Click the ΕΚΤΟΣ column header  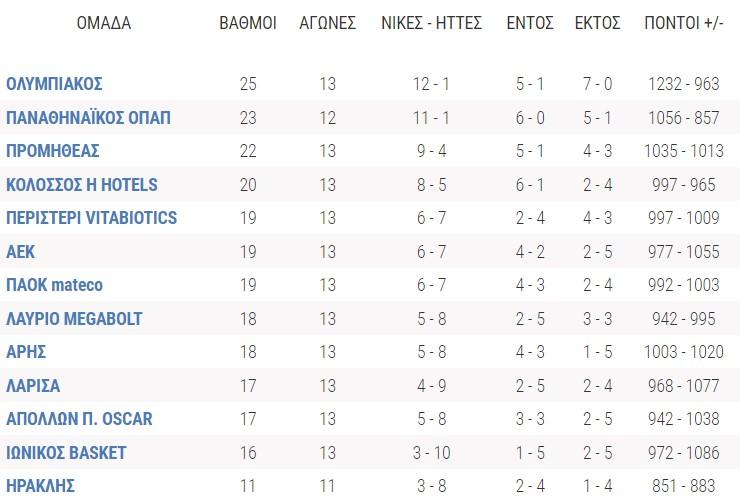point(598,23)
